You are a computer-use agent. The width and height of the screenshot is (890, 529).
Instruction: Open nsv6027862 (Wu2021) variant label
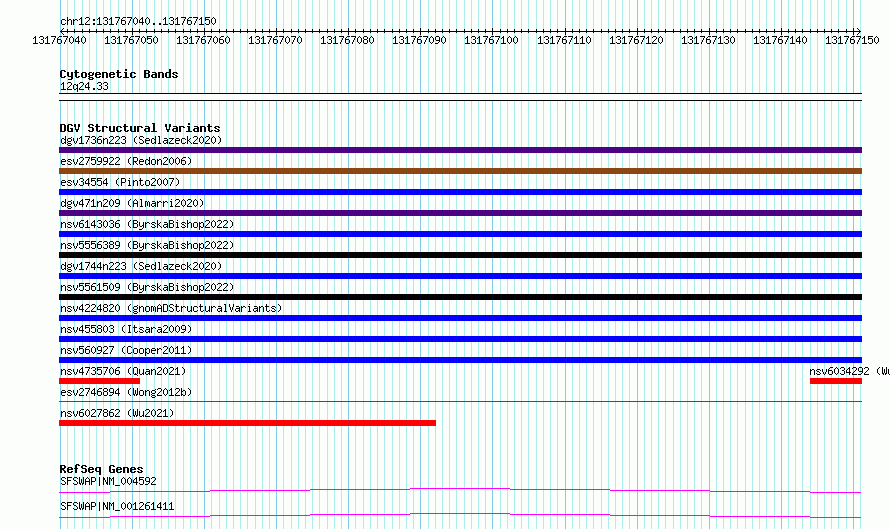[x=117, y=413]
